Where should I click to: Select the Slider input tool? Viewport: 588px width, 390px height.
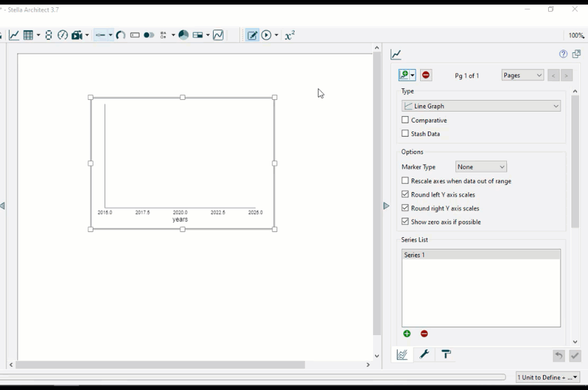pos(101,35)
